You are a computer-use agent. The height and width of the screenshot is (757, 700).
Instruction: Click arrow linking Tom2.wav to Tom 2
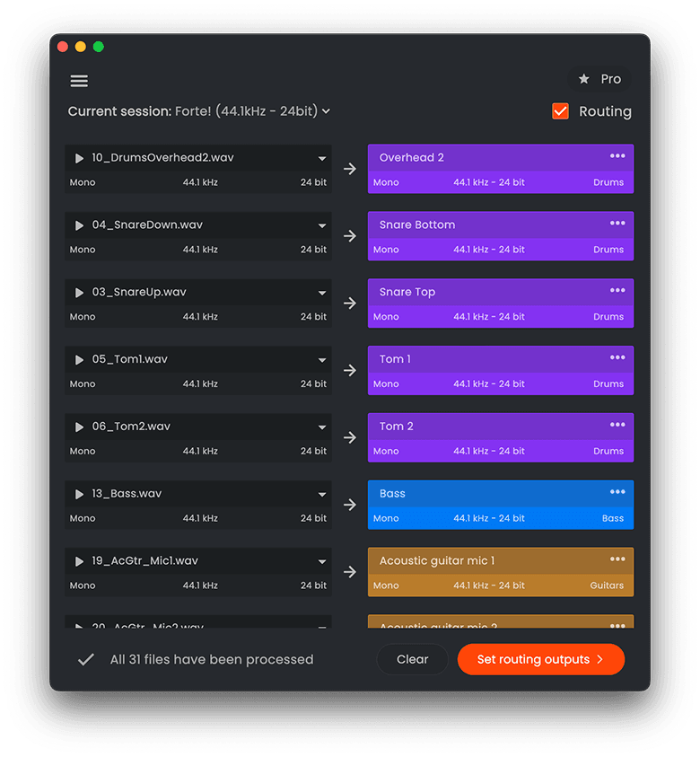[x=350, y=437]
